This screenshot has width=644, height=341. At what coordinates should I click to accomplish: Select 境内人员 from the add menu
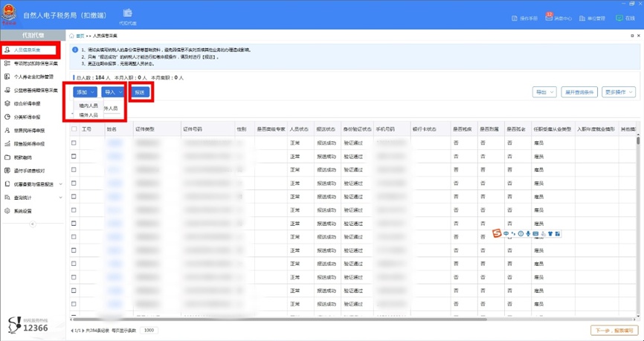pos(88,106)
